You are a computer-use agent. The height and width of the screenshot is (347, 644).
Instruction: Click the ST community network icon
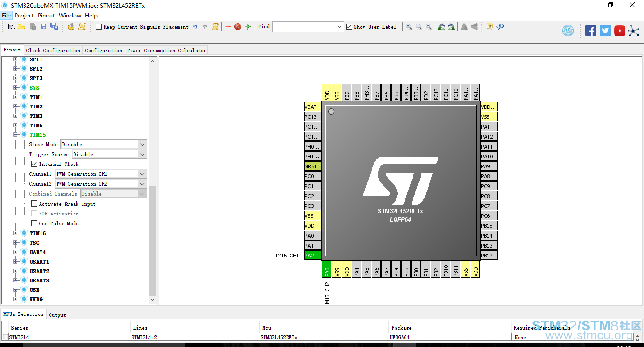click(x=634, y=31)
